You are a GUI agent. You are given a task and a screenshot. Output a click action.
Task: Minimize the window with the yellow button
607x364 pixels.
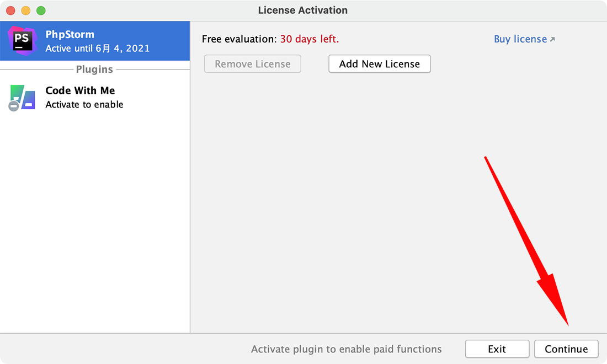click(25, 10)
